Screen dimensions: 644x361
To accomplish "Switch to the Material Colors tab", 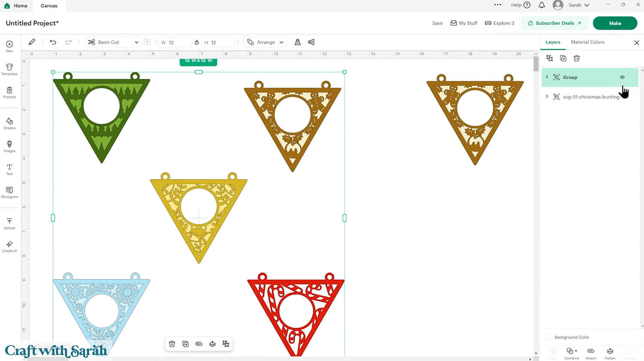I will [587, 42].
